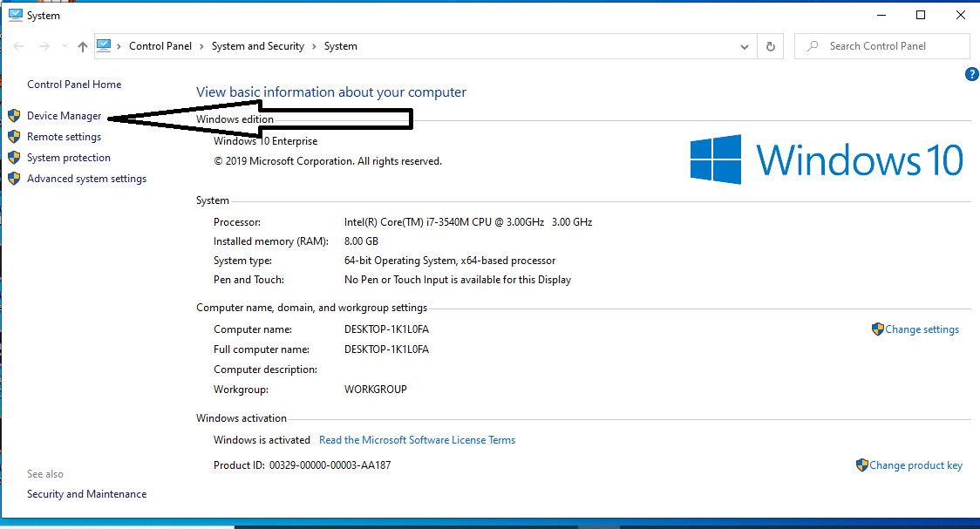The width and height of the screenshot is (980, 529).
Task: Click inside the Search Control Panel field
Action: tap(881, 45)
